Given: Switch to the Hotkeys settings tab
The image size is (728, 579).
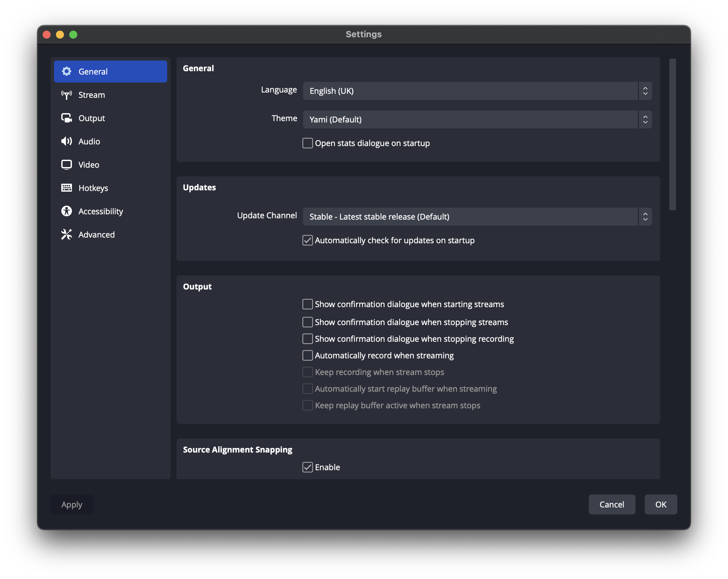Looking at the screenshot, I should pyautogui.click(x=93, y=188).
